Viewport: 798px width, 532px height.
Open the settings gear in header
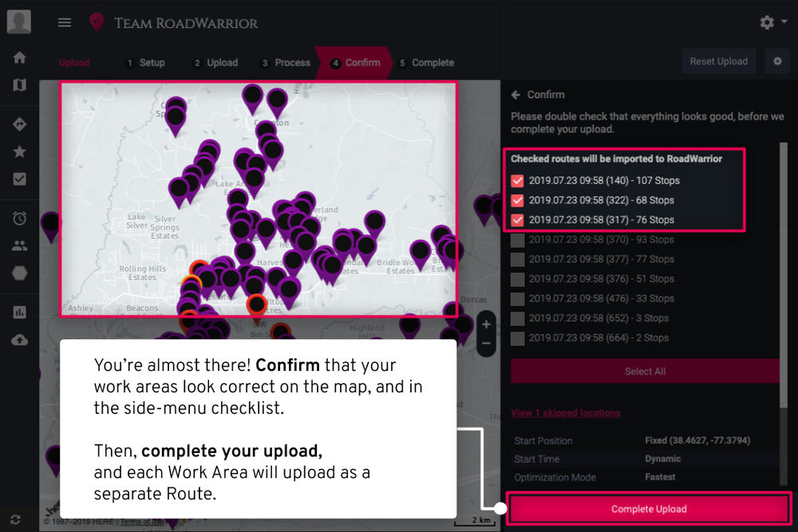767,22
